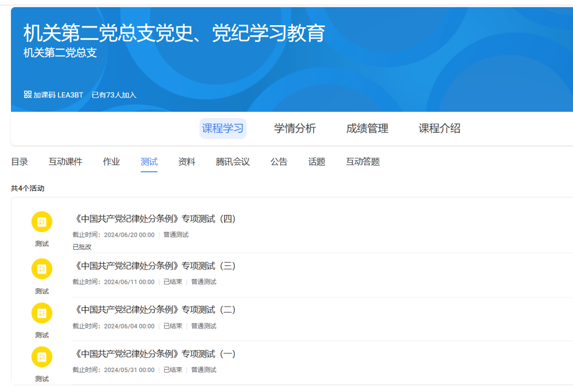Screen dimensions: 573x392
Task: Click the QR code icon beside 加课码
Action: click(x=28, y=95)
